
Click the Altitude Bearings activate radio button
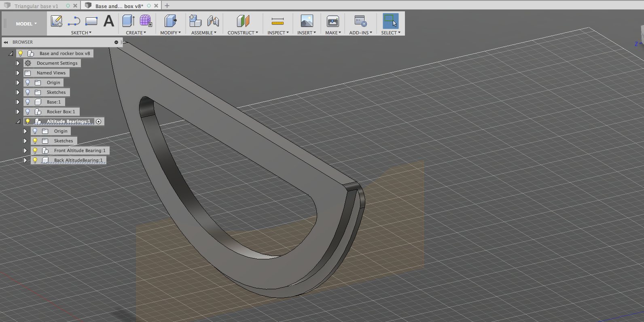pos(98,121)
